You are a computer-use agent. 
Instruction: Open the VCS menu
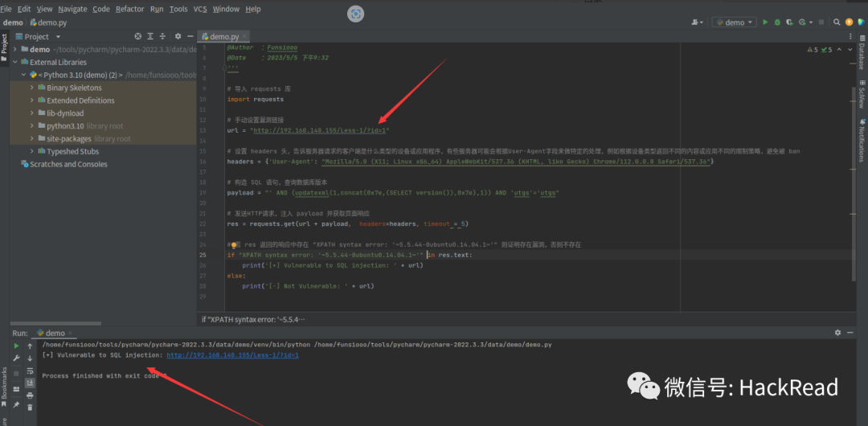pos(200,9)
